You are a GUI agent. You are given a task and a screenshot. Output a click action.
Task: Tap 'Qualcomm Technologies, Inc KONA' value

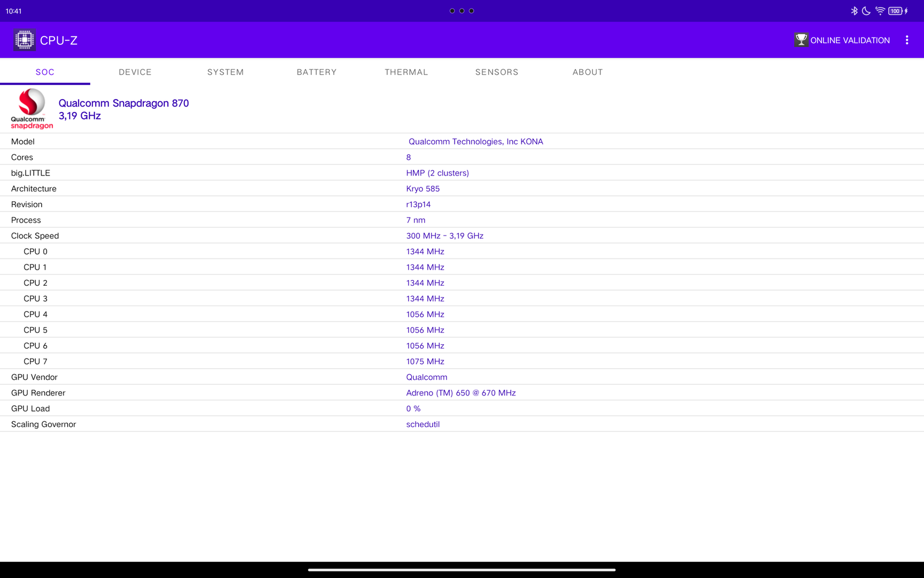click(x=476, y=141)
